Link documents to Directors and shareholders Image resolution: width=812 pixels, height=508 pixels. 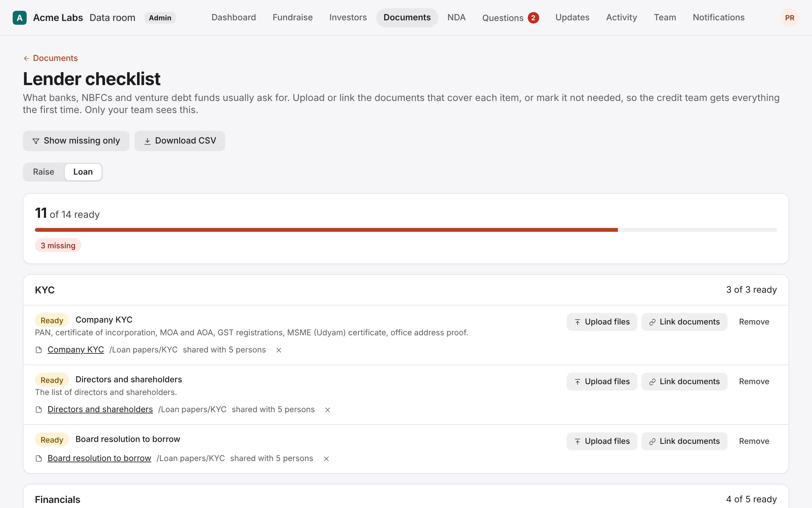[x=684, y=382]
